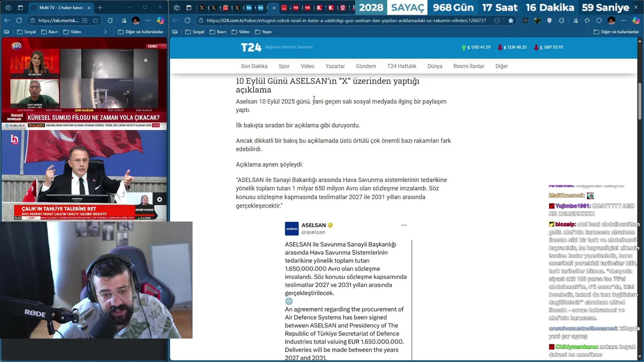This screenshot has width=644, height=362.
Task: Click the Chikiymankunu username in chat
Action: pyautogui.click(x=577, y=347)
